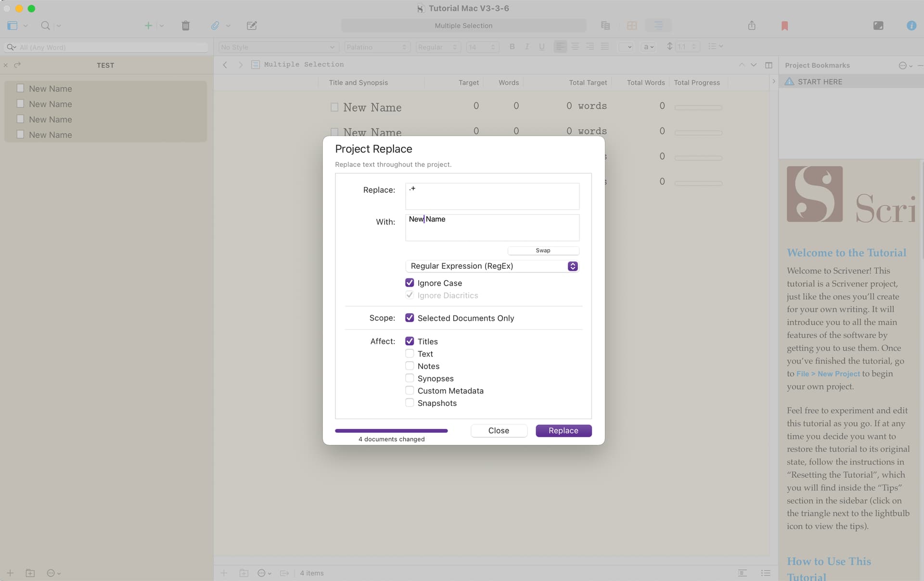Toggle Selected Documents Only checkbox
Image resolution: width=924 pixels, height=581 pixels.
[410, 318]
